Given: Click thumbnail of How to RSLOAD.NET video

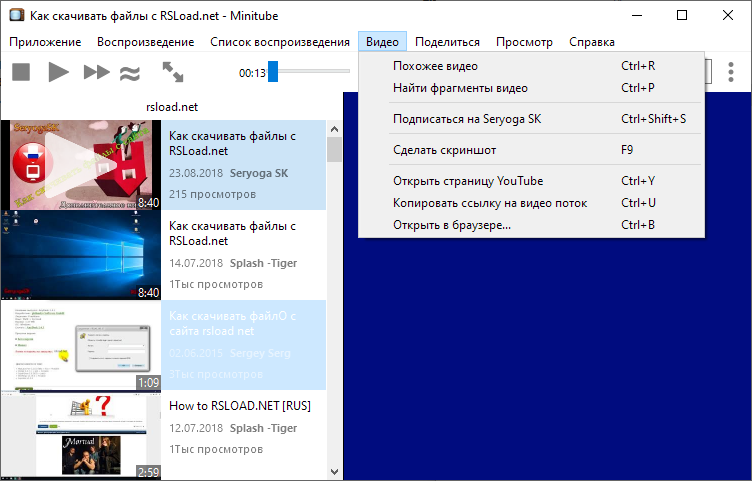Looking at the screenshot, I should pyautogui.click(x=81, y=435).
